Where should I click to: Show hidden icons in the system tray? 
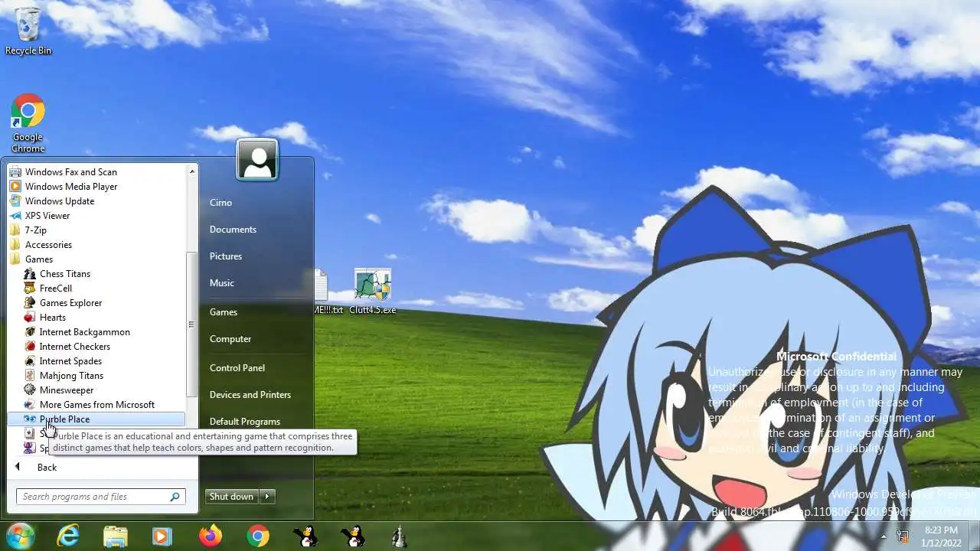pyautogui.click(x=884, y=536)
